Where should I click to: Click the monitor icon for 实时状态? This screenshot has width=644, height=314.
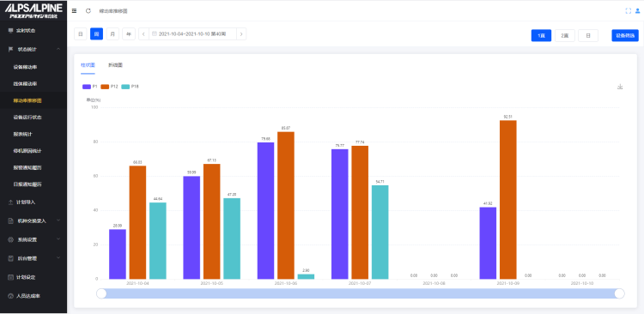[x=10, y=30]
